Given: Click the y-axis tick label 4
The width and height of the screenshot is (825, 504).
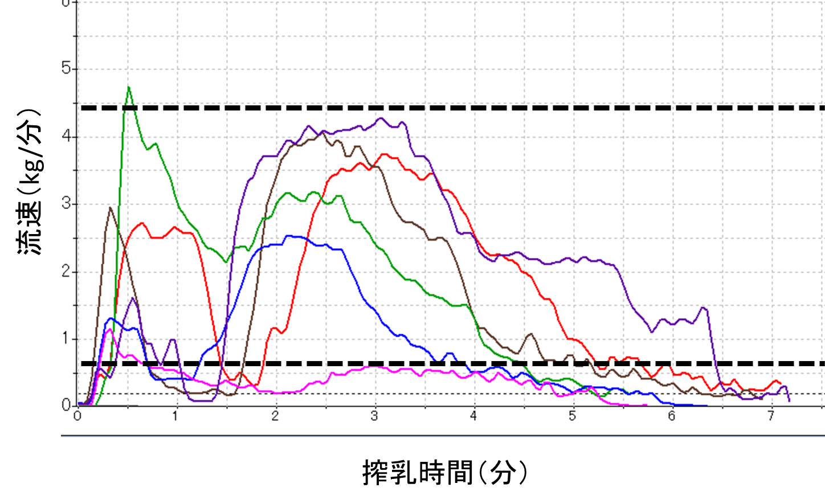Looking at the screenshot, I should tap(67, 136).
